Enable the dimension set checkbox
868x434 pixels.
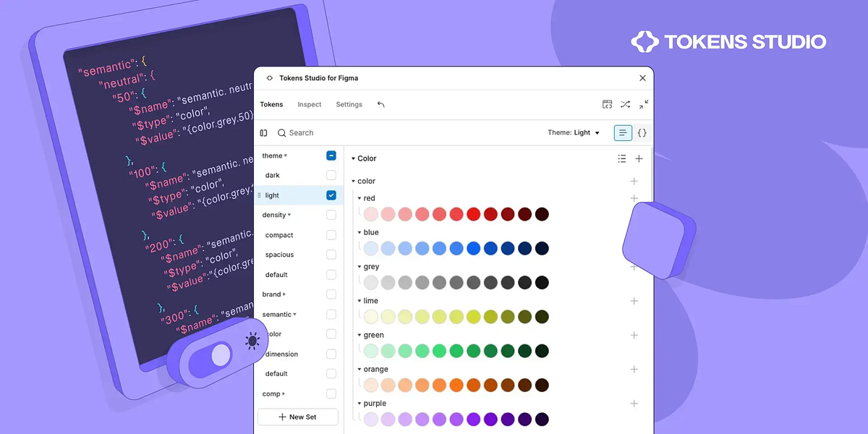click(x=331, y=354)
